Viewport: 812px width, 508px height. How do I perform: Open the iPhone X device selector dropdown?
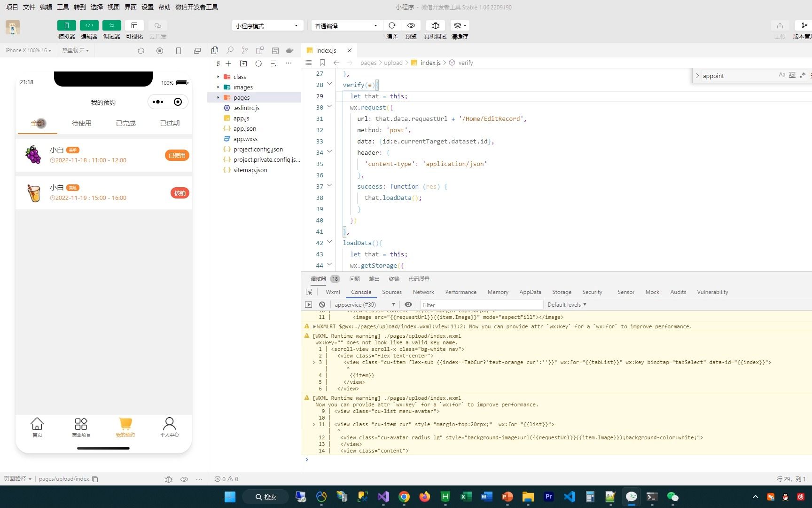click(27, 50)
